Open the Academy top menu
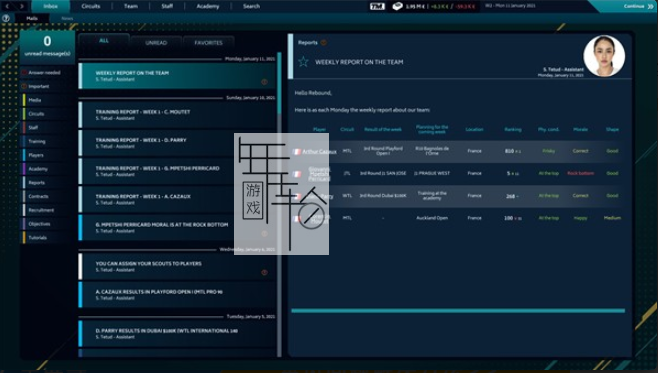The image size is (658, 373). pos(208,6)
